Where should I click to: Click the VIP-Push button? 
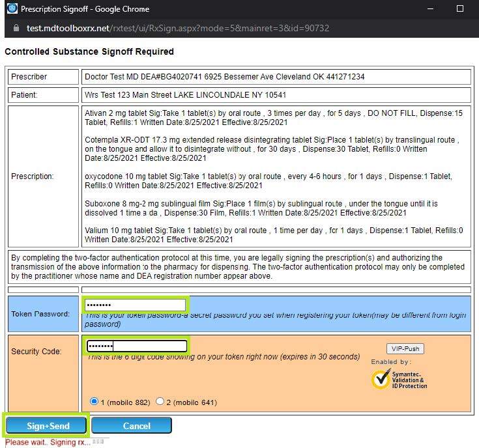(405, 348)
